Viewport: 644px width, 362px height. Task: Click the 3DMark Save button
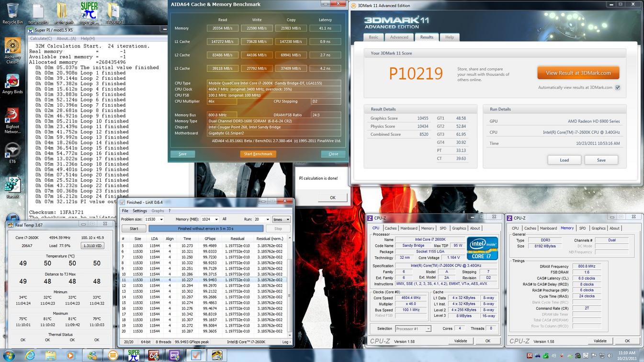pos(601,160)
